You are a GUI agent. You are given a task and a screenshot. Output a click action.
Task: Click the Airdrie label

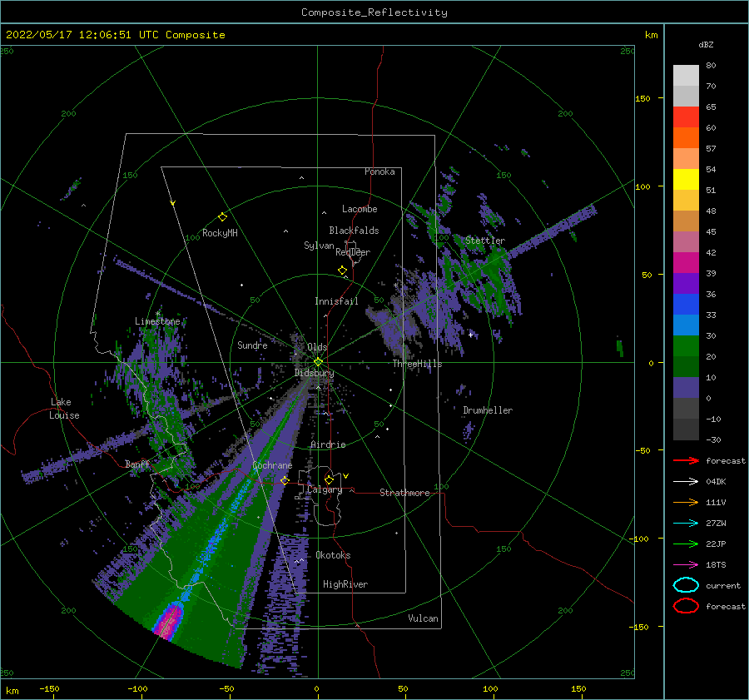coord(328,444)
